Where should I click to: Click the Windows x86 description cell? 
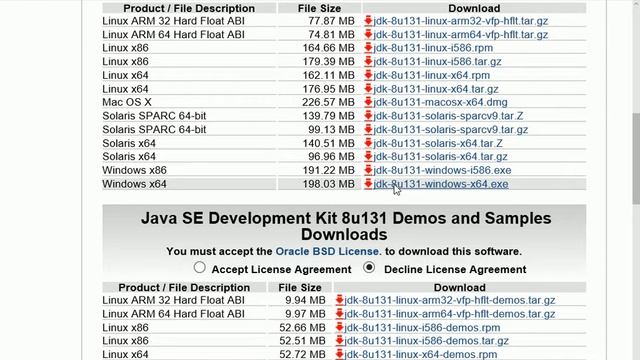click(x=189, y=170)
